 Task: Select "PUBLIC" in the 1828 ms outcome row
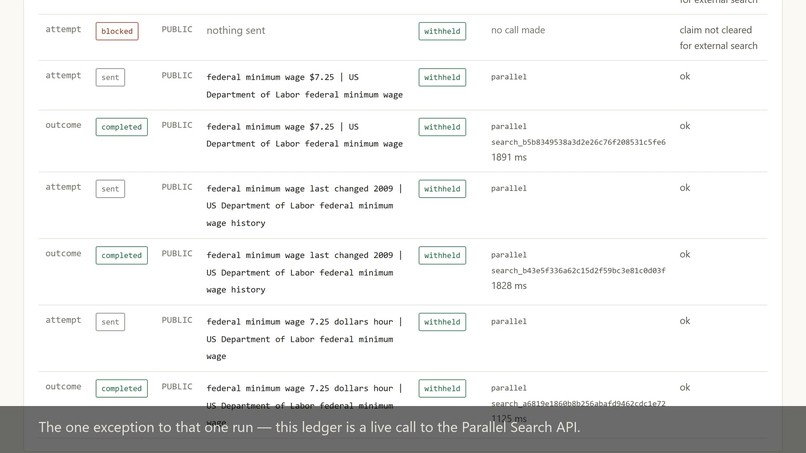pyautogui.click(x=177, y=253)
